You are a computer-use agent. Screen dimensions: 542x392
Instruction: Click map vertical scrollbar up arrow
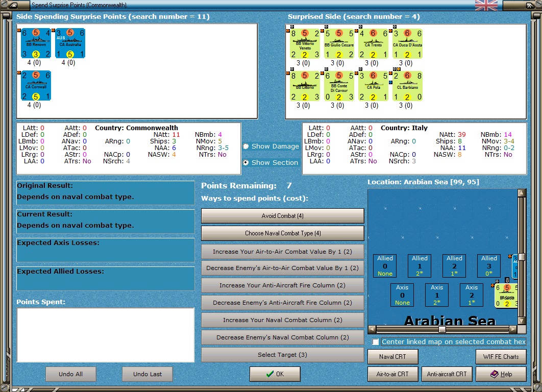point(522,192)
